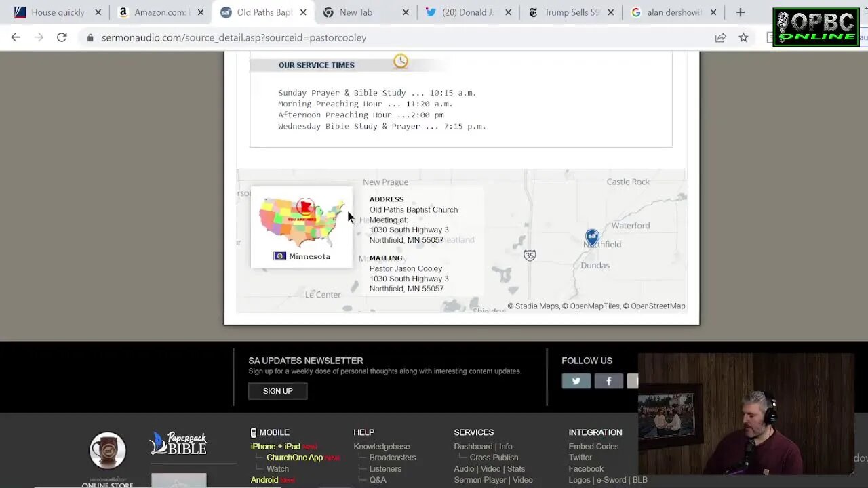Open the Listeners help link
Image resolution: width=868 pixels, height=488 pixels.
tap(385, 469)
